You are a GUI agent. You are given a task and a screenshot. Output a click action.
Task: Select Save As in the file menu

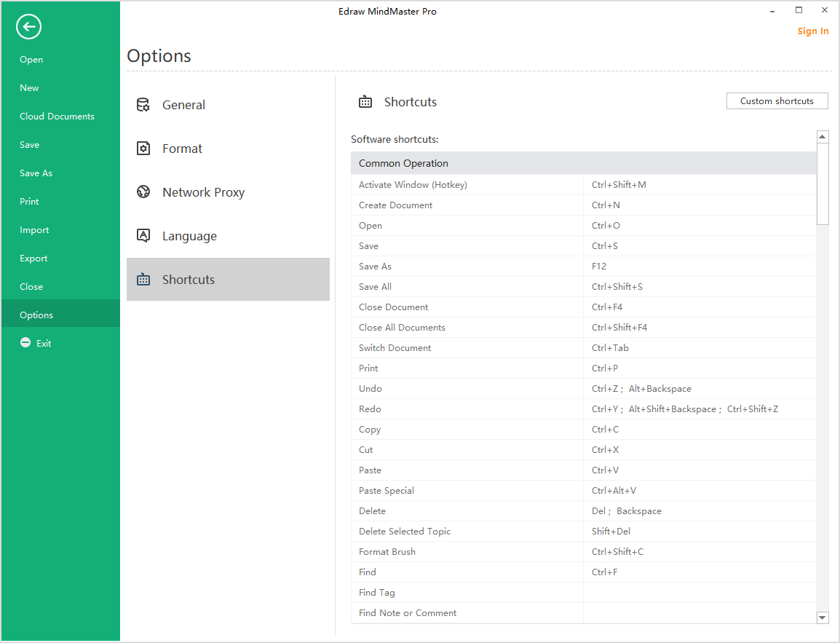coord(36,173)
